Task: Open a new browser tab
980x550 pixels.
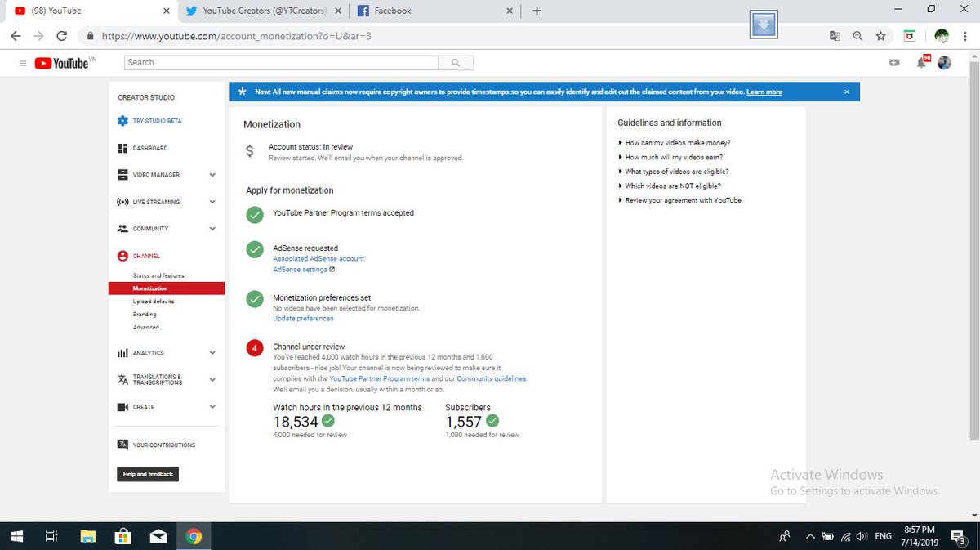Action: tap(537, 11)
